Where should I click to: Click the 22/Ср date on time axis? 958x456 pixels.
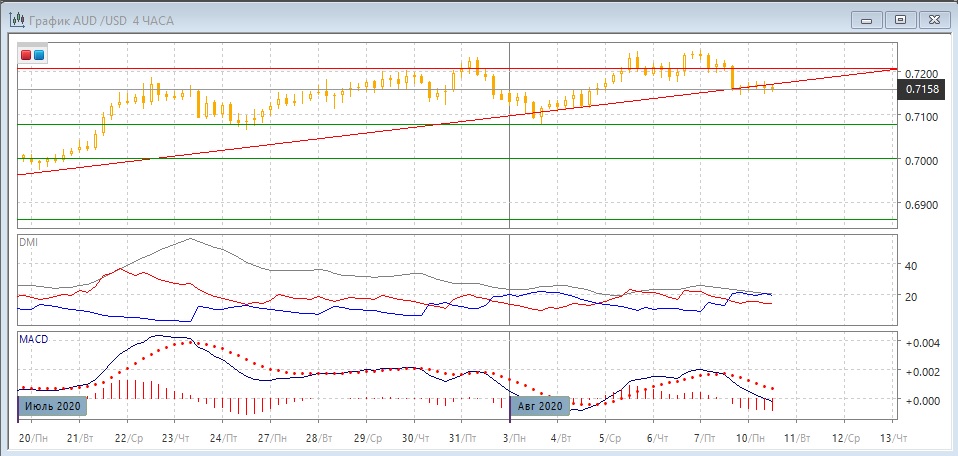[127, 440]
